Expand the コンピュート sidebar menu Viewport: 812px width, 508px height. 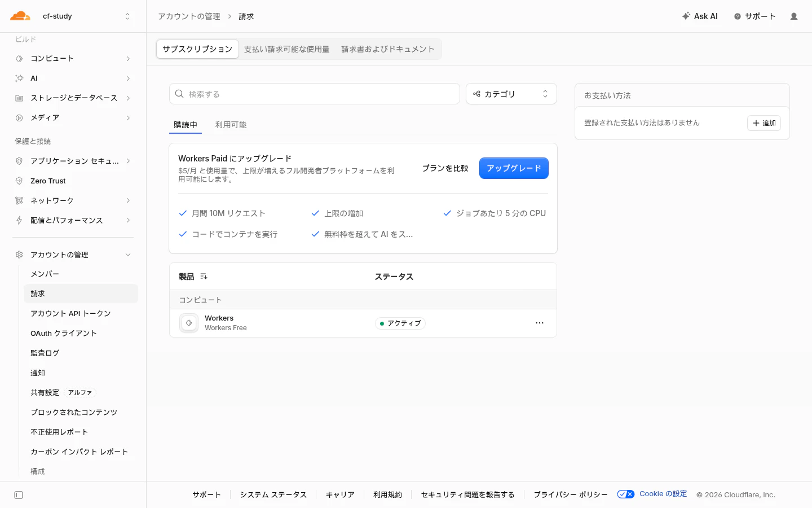tap(128, 59)
